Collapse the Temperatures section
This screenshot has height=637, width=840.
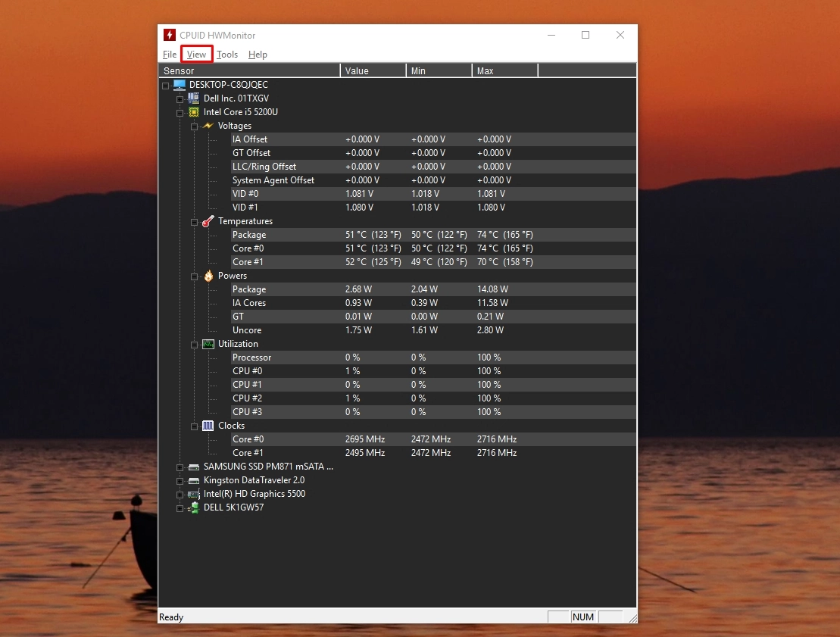pyautogui.click(x=195, y=222)
